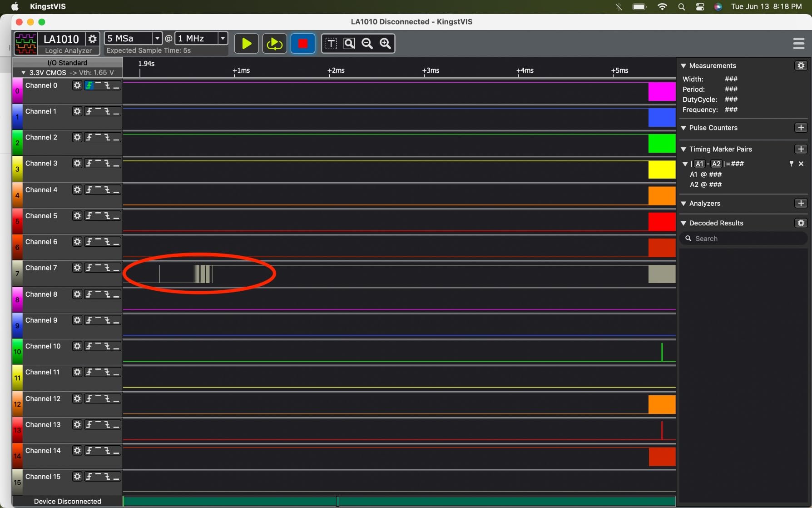Enable falling edge trigger on Channel 7
This screenshot has width=812, height=508.
107,268
